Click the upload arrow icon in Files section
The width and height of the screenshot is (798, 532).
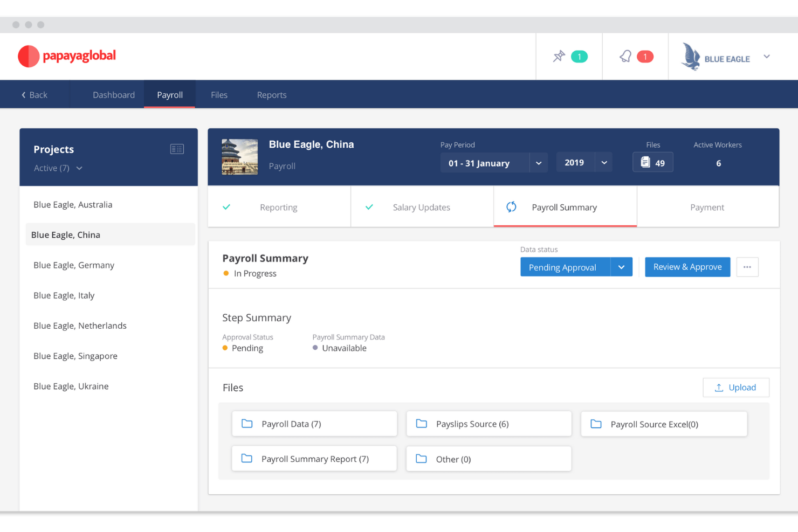[x=719, y=387]
